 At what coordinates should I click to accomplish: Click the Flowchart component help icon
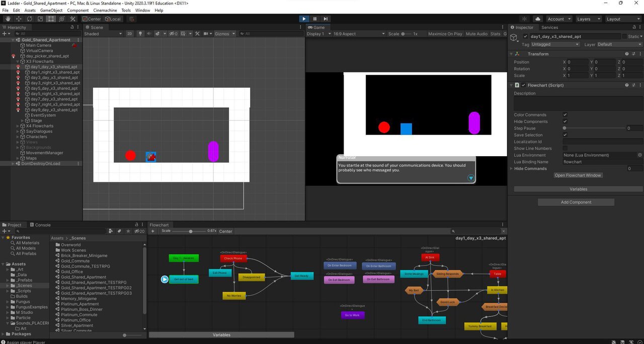pyautogui.click(x=626, y=85)
